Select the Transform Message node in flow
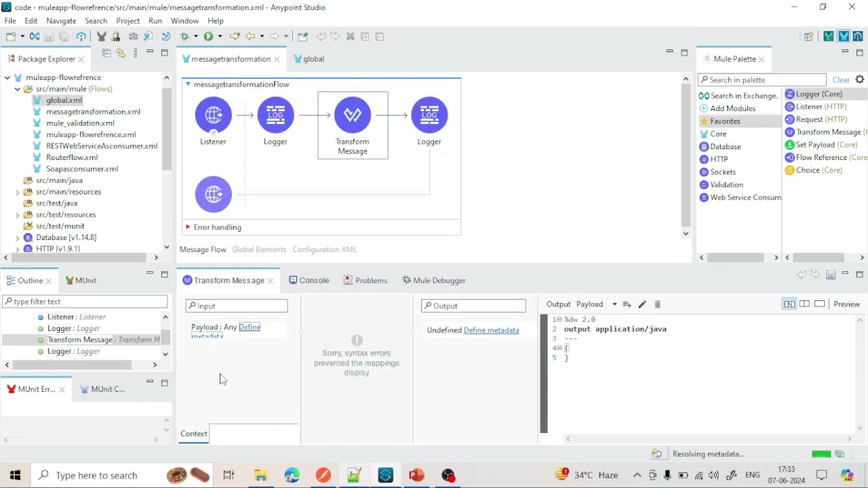 [353, 115]
